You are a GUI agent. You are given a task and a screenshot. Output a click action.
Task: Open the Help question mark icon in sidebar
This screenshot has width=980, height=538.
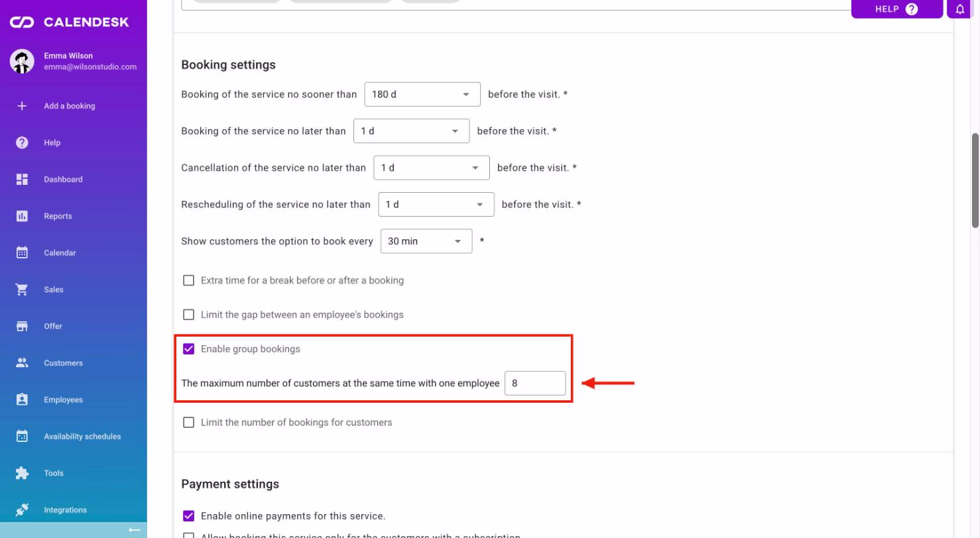(x=22, y=142)
